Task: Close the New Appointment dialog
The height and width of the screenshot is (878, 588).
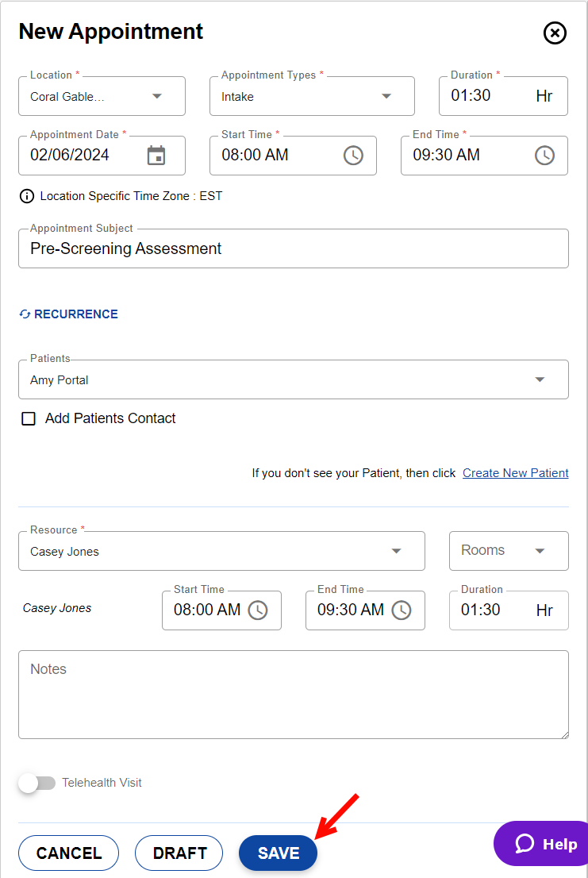Action: click(555, 33)
